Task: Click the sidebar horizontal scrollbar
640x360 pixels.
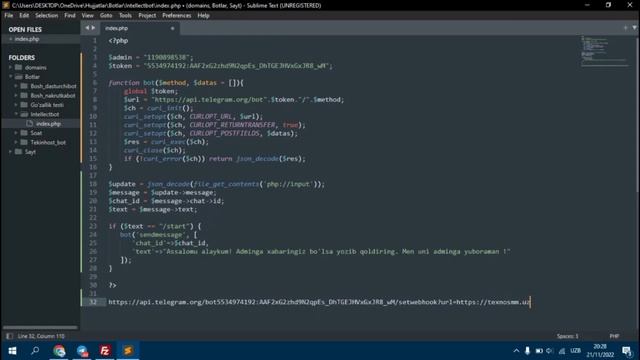Action: coord(40,327)
